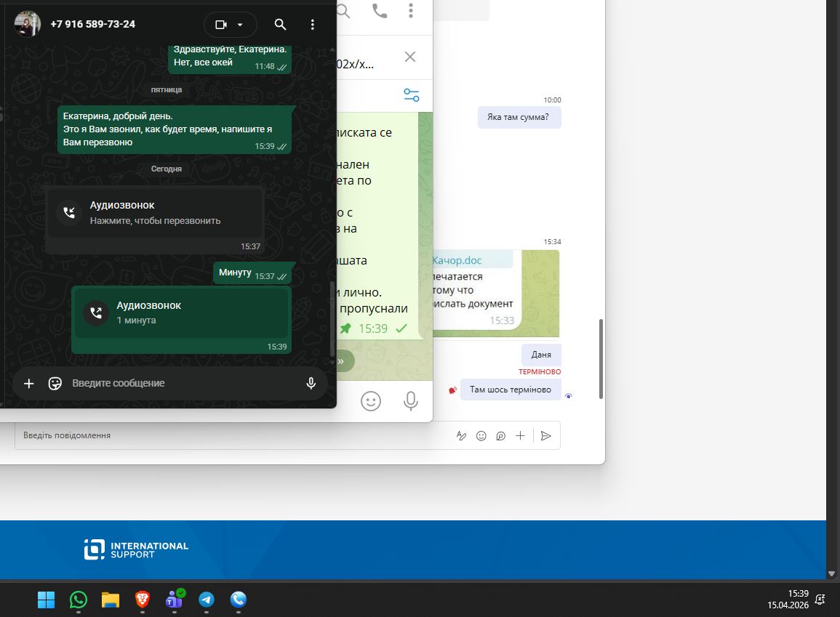Viewport: 840px width, 617px height.
Task: Open the notification bell in system tray
Action: (820, 600)
